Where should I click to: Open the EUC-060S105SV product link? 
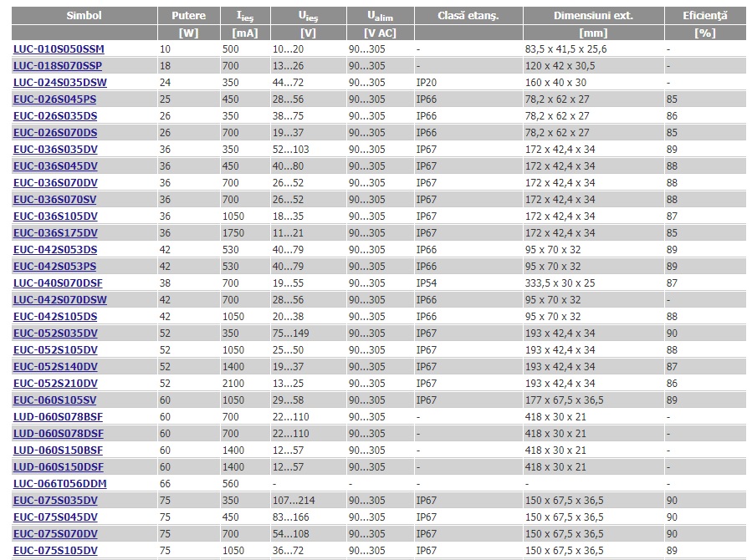click(x=54, y=400)
